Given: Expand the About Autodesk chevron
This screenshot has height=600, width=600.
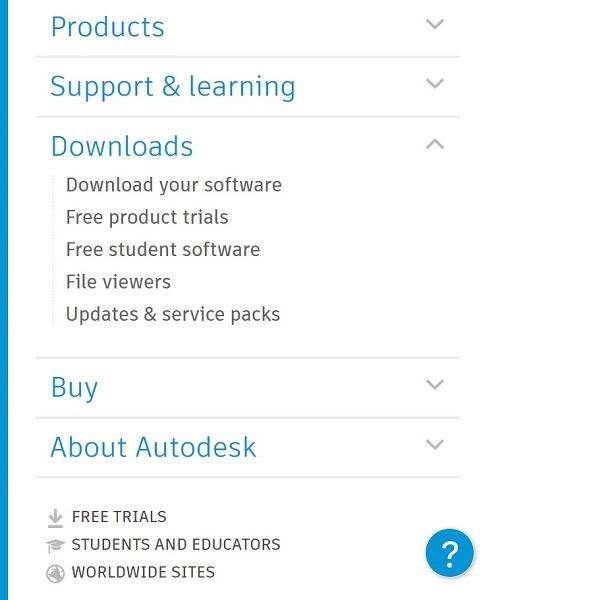Looking at the screenshot, I should 434,444.
